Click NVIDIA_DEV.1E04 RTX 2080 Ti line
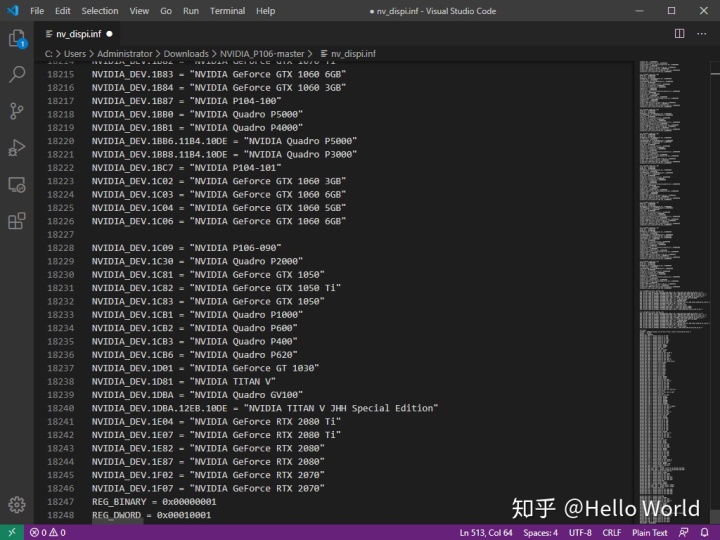 pos(216,422)
